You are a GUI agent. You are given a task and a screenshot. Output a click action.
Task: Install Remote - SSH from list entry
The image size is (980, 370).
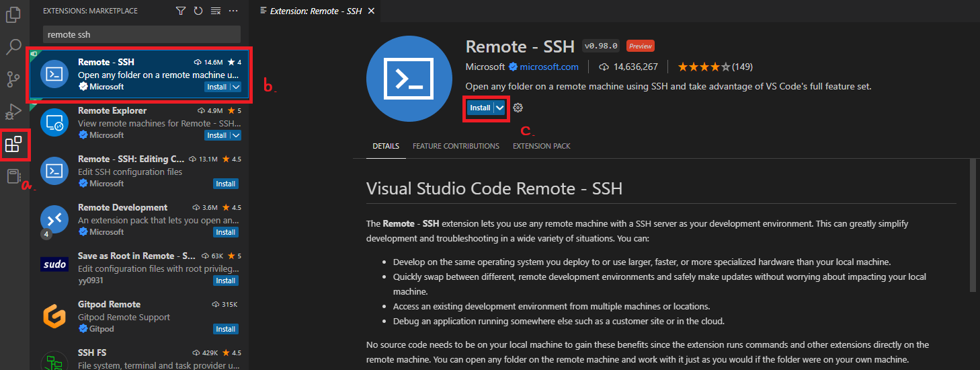pos(216,87)
